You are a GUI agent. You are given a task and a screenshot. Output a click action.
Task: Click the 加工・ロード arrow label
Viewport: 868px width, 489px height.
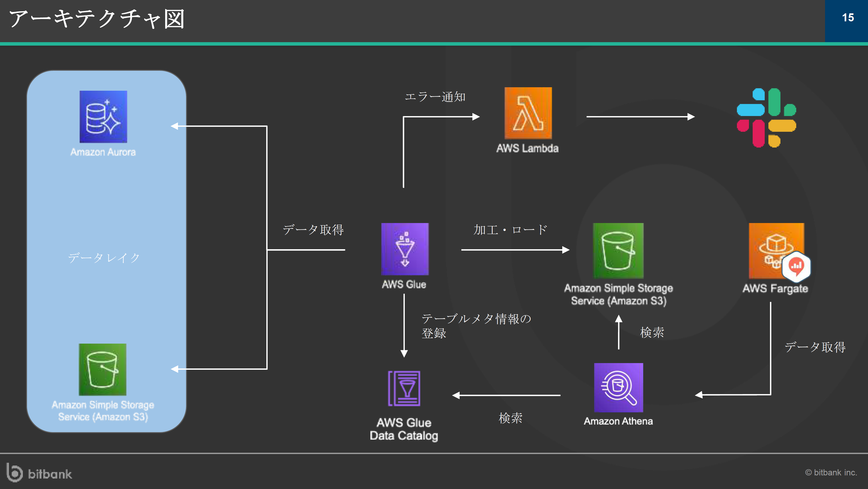[510, 230]
